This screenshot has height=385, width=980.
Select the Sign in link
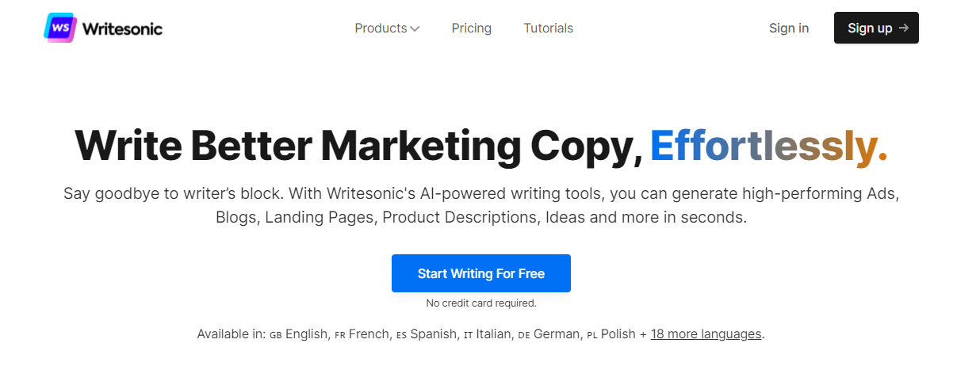[x=789, y=29]
